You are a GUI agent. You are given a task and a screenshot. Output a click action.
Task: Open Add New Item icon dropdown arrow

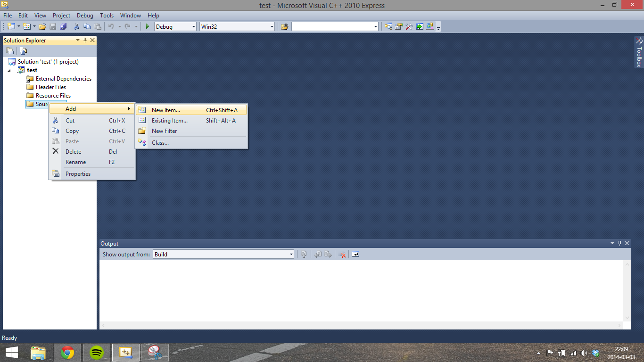click(x=34, y=27)
